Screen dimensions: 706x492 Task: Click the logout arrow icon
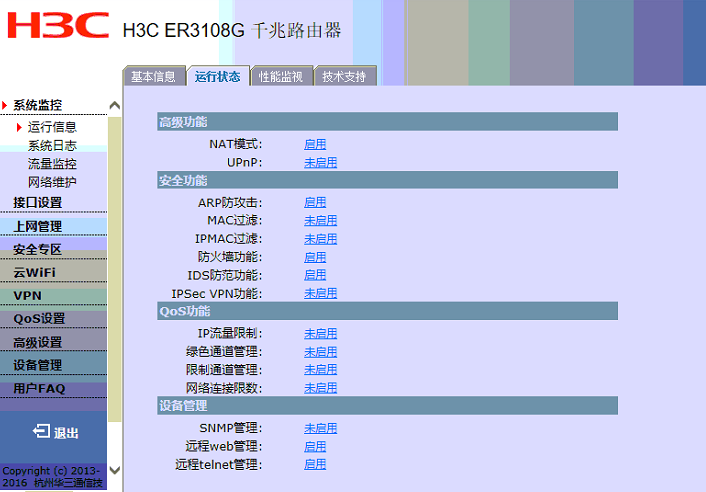pos(41,431)
